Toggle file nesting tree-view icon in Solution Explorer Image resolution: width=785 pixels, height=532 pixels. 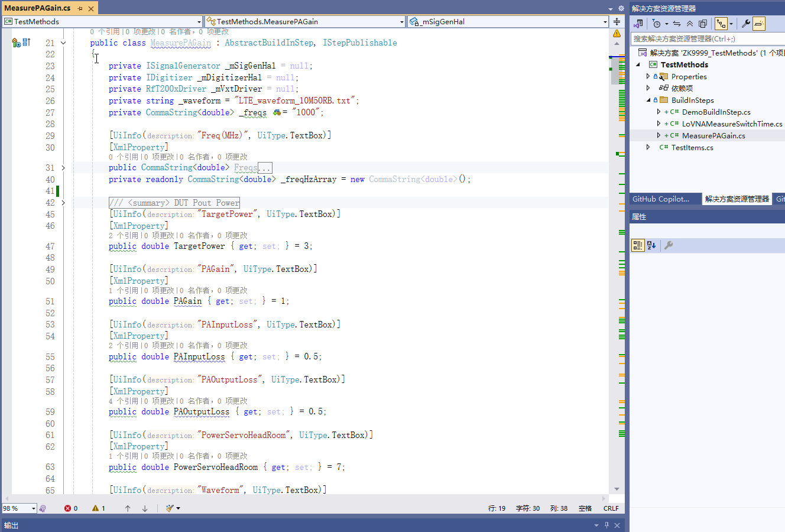point(721,24)
